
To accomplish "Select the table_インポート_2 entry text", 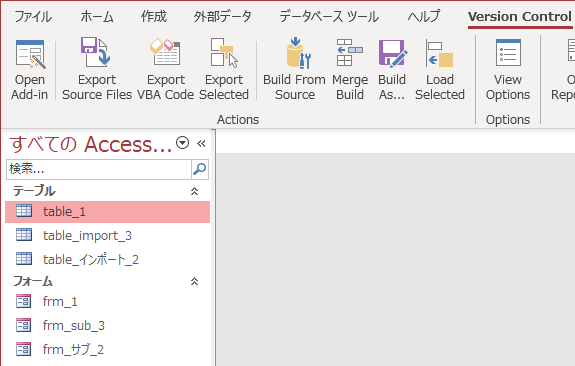I will [x=91, y=260].
